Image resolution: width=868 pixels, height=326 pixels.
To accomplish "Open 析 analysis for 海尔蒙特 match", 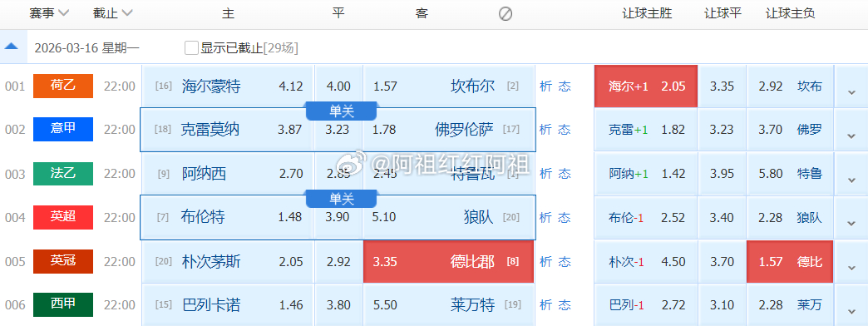I will tap(545, 86).
